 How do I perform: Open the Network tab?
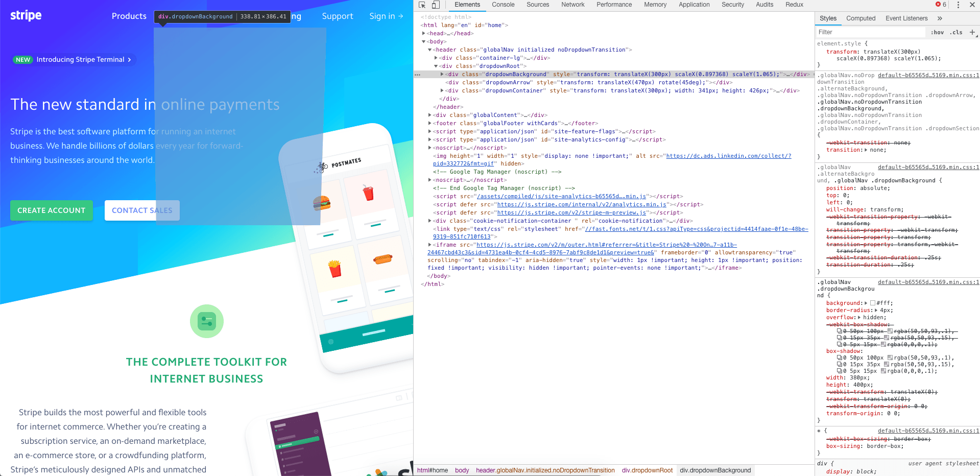pos(573,5)
